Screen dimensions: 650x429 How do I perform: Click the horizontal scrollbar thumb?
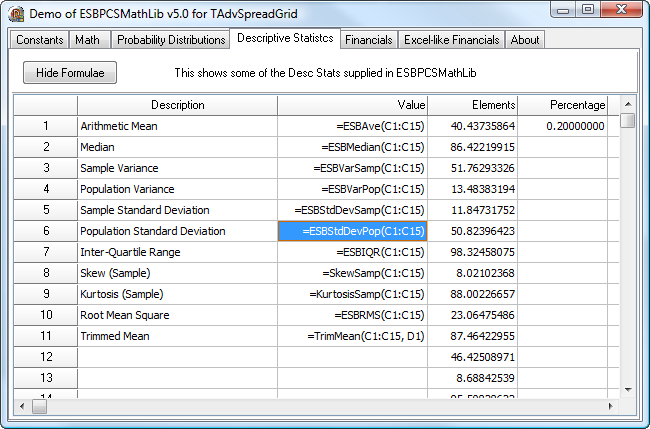tap(39, 407)
